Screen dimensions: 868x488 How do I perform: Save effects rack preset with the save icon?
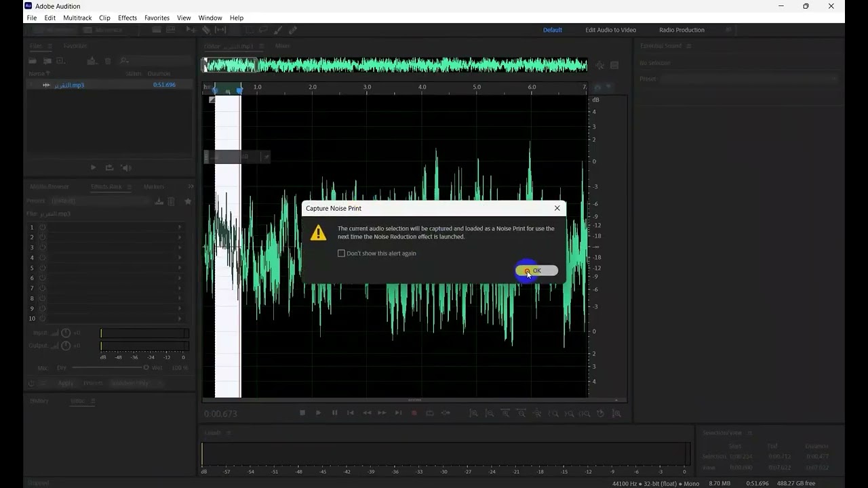(159, 201)
